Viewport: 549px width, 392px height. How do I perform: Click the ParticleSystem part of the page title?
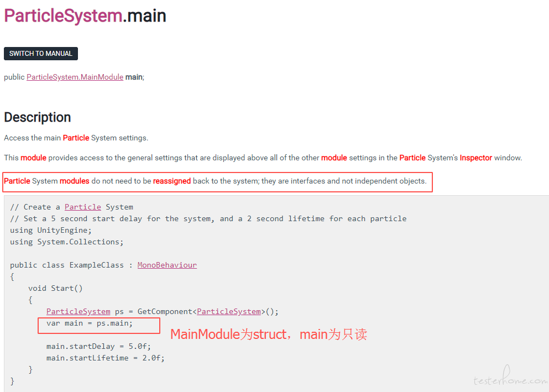(x=63, y=16)
